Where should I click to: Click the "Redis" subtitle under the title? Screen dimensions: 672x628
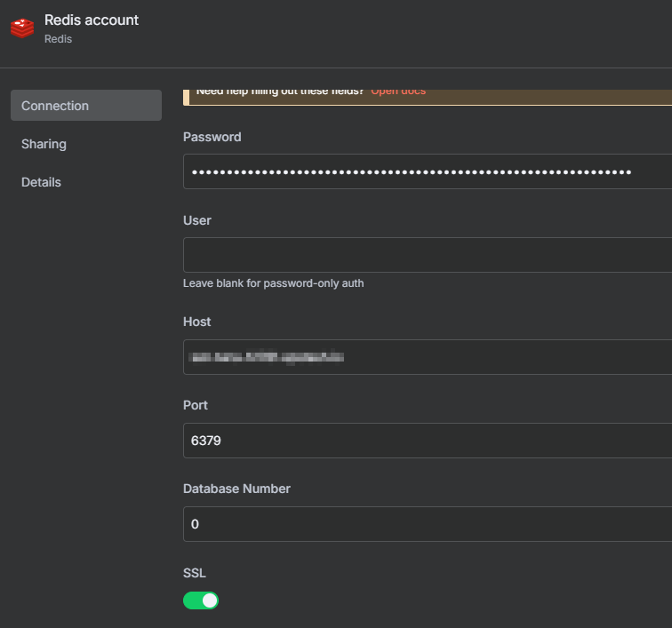click(58, 39)
